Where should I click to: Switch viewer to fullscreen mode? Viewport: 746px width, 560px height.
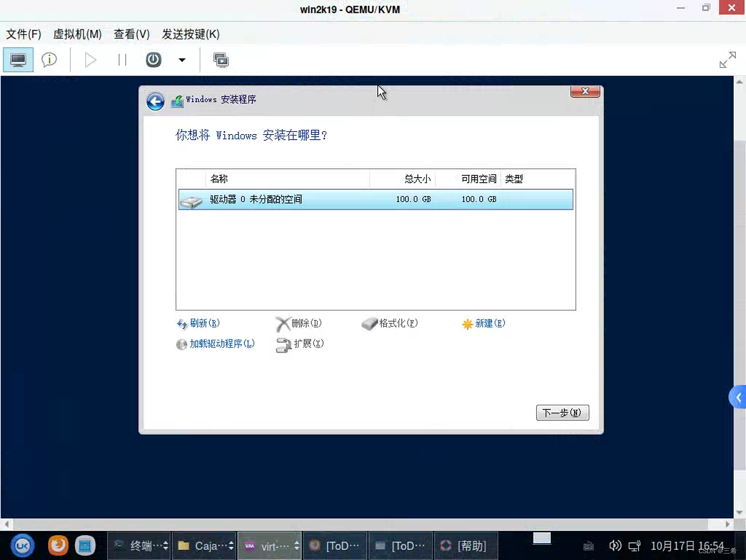pyautogui.click(x=727, y=60)
